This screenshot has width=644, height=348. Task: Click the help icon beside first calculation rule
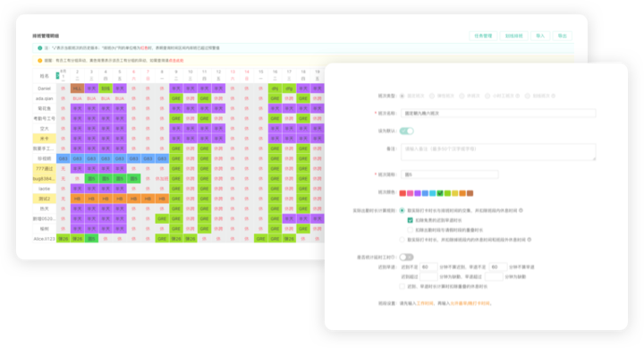(x=521, y=210)
